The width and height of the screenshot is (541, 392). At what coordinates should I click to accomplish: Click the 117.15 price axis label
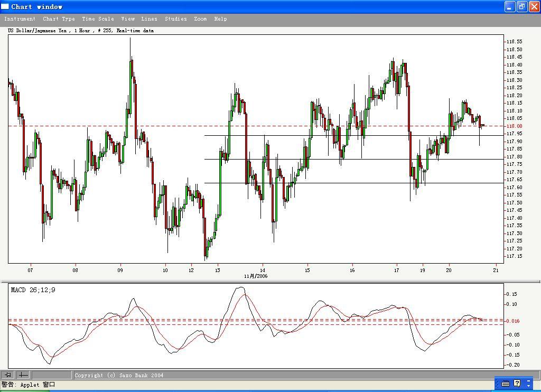[514, 256]
